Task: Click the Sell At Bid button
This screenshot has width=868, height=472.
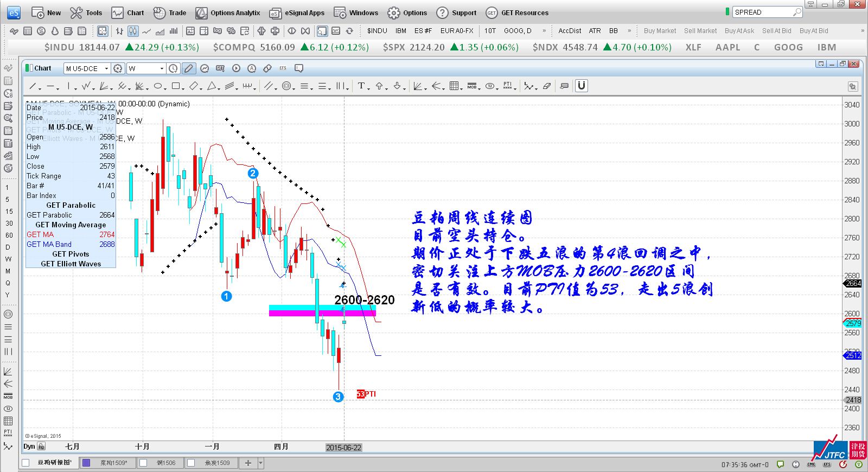Action: click(776, 31)
